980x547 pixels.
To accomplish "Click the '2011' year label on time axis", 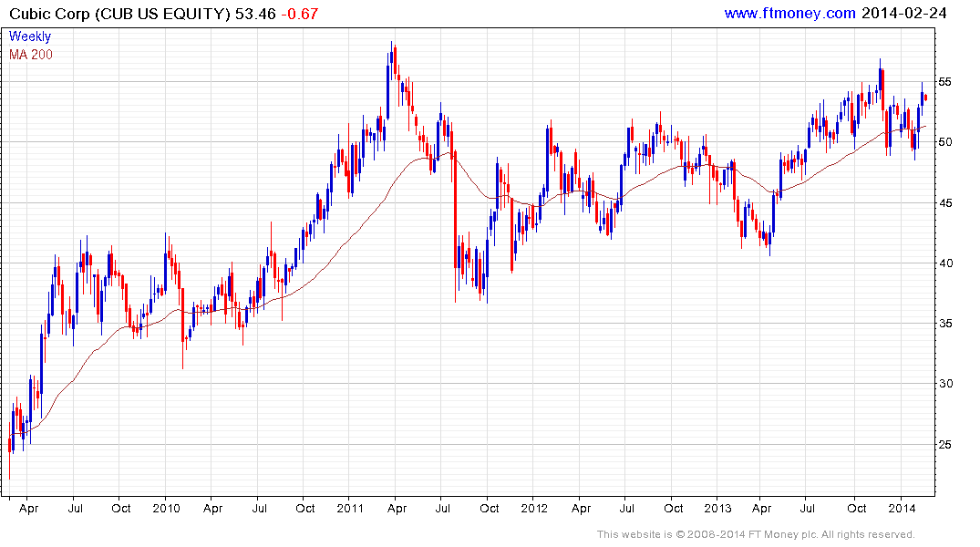I will [x=350, y=508].
